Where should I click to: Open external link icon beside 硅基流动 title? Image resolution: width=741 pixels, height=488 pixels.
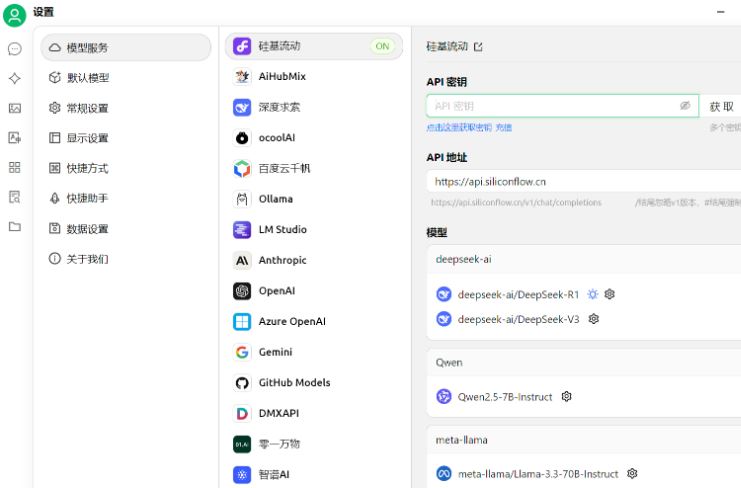pyautogui.click(x=477, y=47)
